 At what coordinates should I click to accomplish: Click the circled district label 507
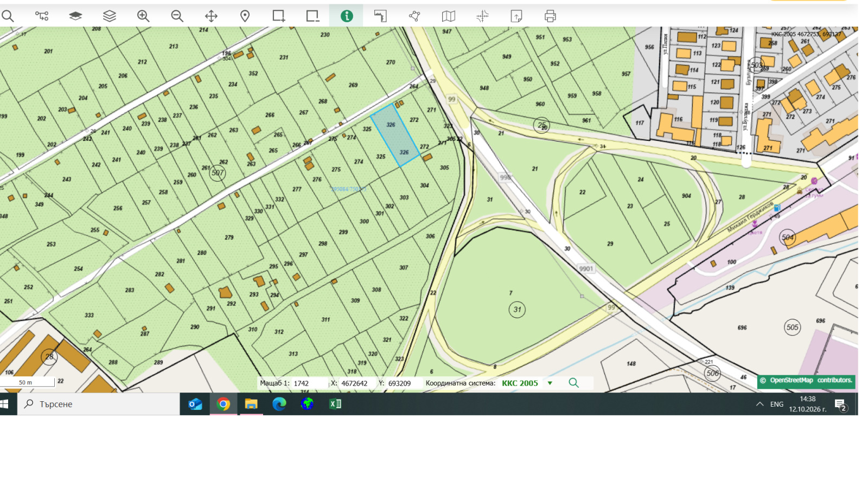(218, 173)
